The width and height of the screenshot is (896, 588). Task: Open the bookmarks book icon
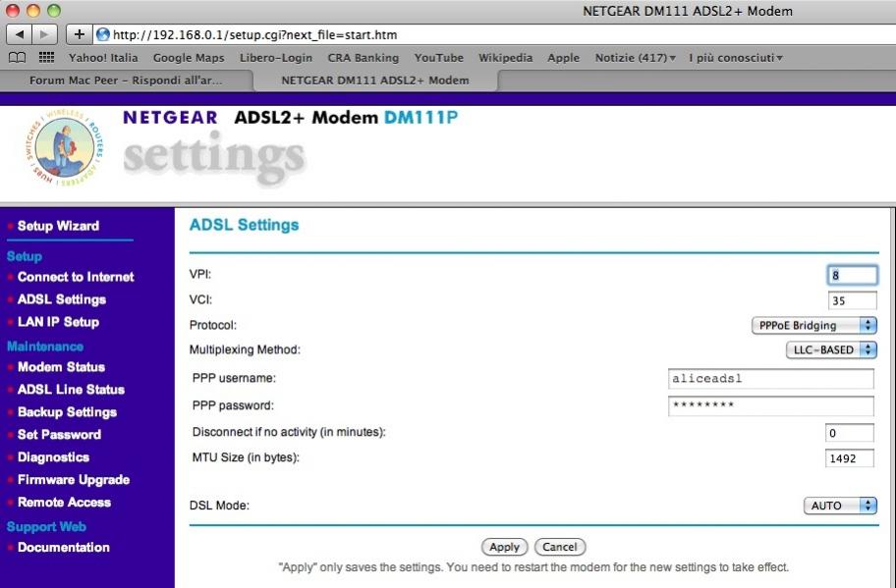17,58
